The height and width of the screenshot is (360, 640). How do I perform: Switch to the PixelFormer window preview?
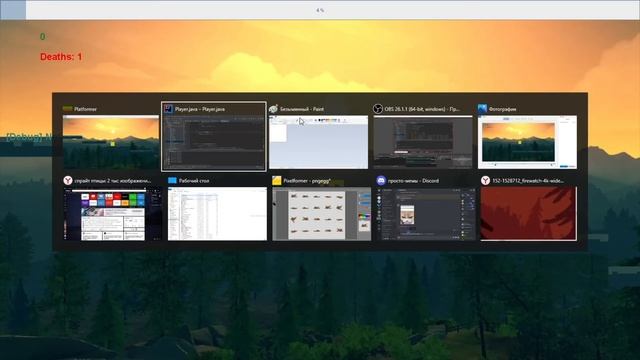(322, 214)
